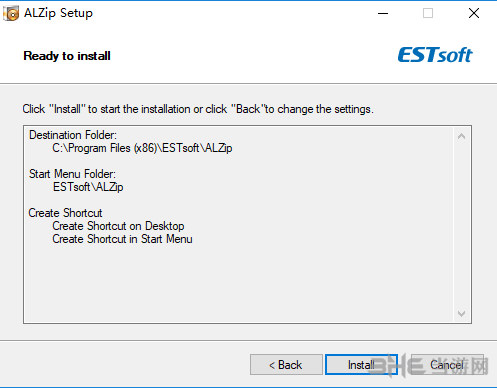Start installation with the Install button
Image resolution: width=497 pixels, height=388 pixels.
pos(361,365)
